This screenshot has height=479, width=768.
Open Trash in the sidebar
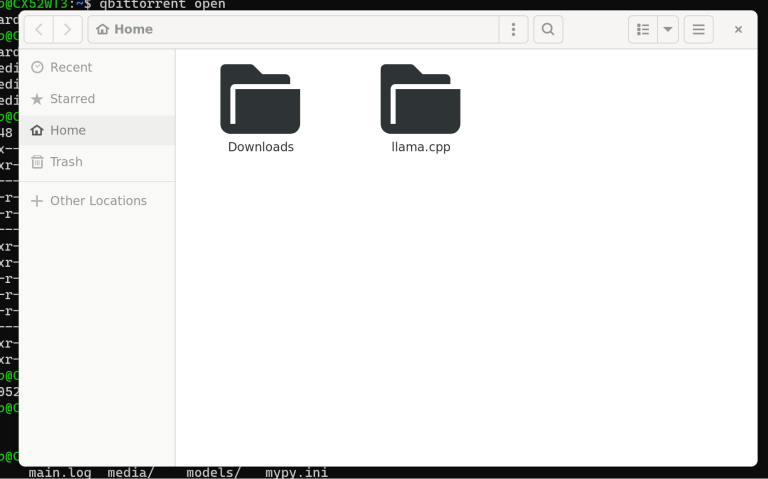coord(97,162)
